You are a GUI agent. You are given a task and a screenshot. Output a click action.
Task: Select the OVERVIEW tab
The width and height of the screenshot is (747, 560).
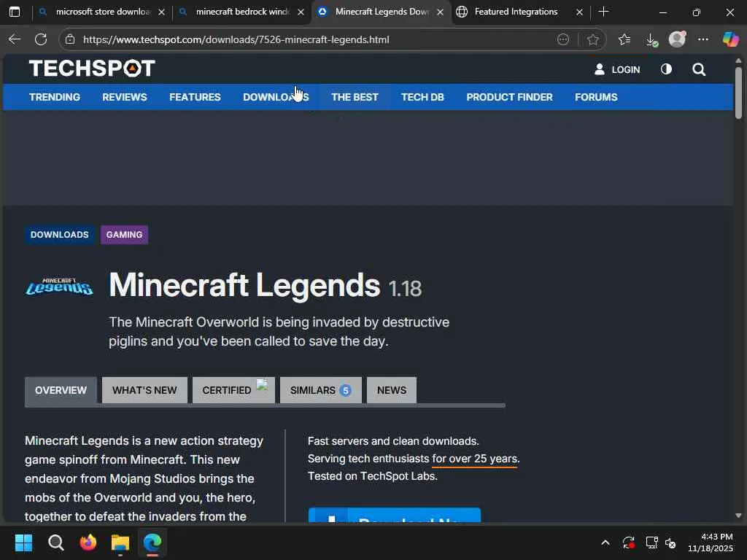pos(61,391)
